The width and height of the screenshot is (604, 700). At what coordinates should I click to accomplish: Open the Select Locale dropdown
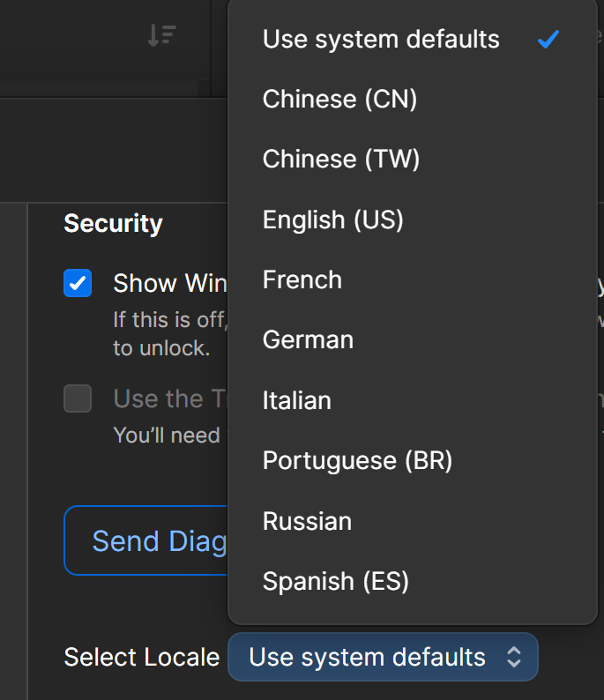[382, 657]
